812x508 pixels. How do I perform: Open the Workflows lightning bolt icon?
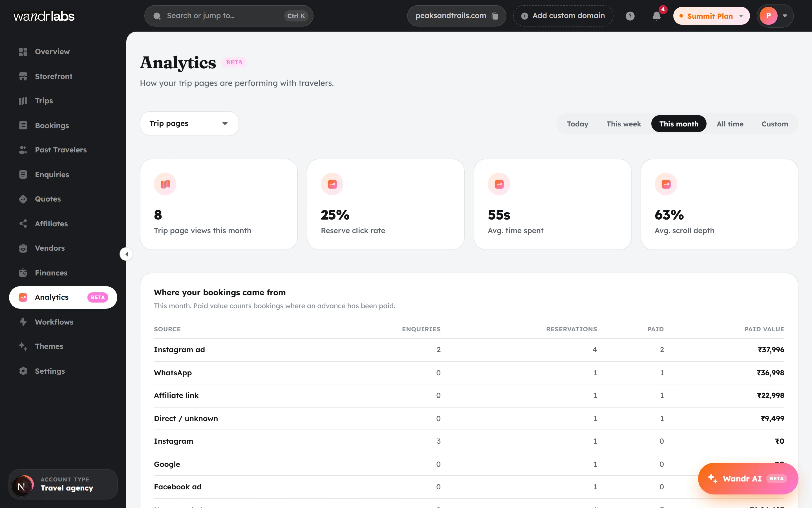click(x=23, y=322)
